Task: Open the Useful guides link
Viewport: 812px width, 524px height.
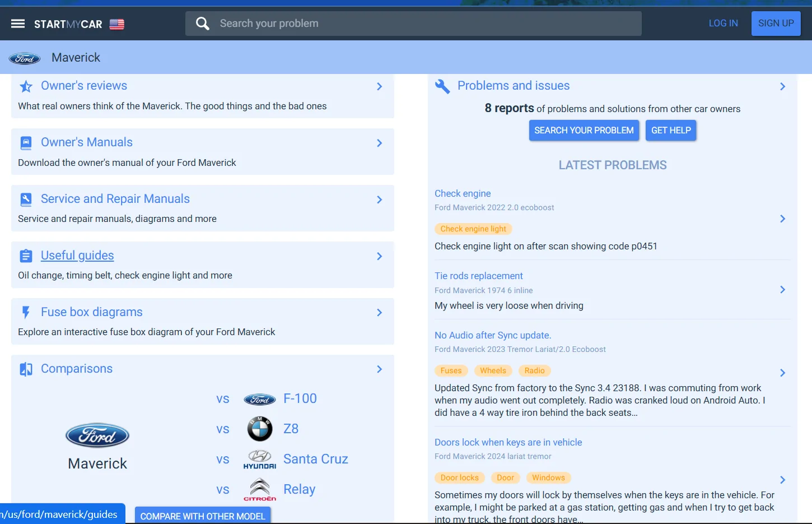Action: pos(77,256)
